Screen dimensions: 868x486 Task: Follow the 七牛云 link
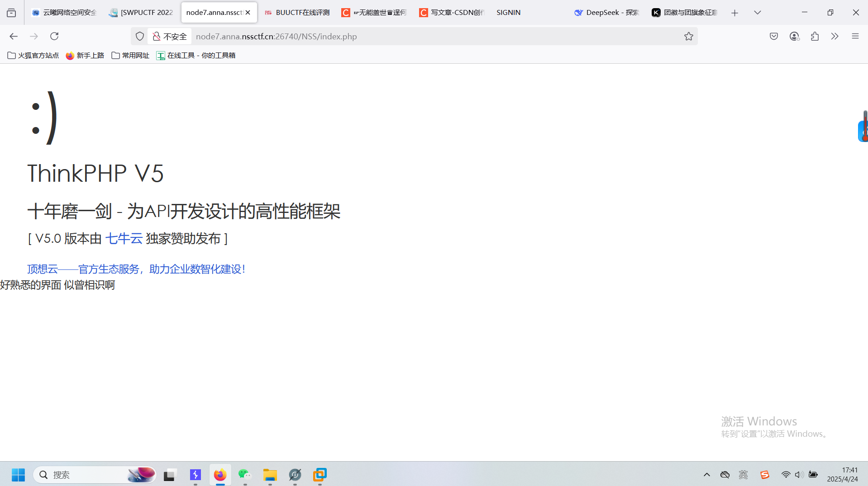pyautogui.click(x=124, y=238)
